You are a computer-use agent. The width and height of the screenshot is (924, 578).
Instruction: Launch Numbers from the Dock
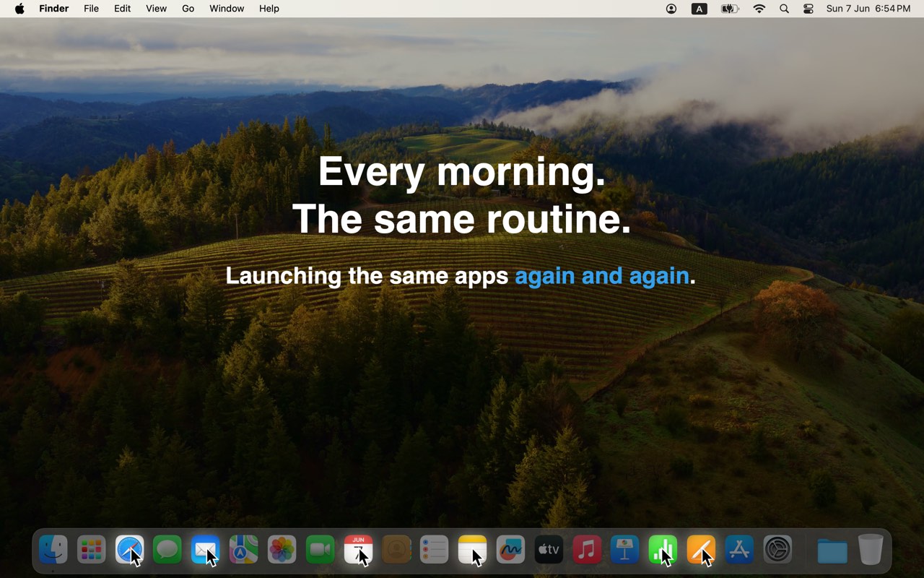click(x=663, y=551)
